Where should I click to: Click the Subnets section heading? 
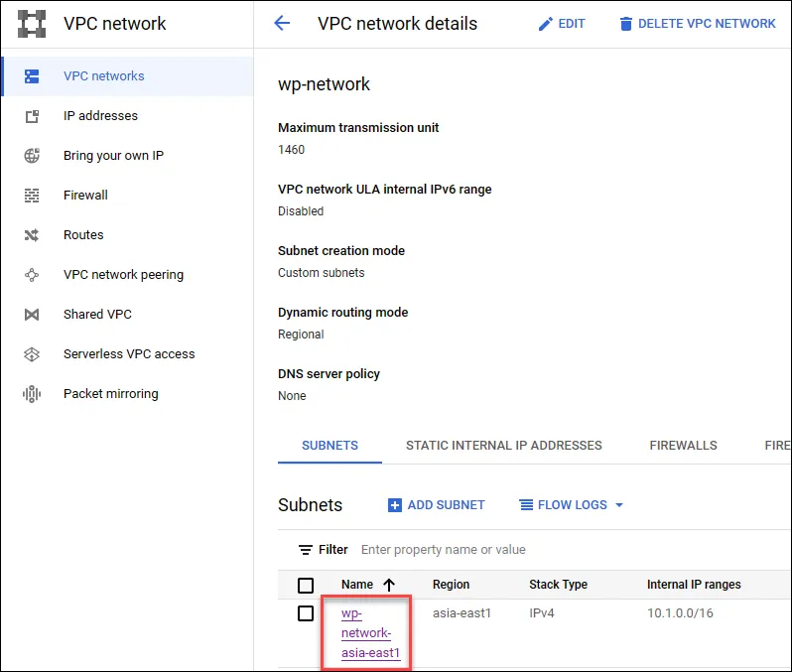tap(310, 505)
